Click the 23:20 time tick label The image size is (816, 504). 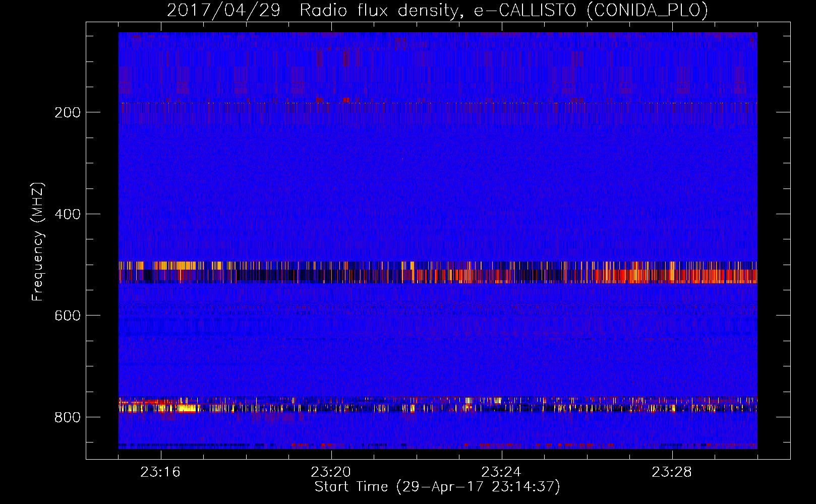pos(331,472)
